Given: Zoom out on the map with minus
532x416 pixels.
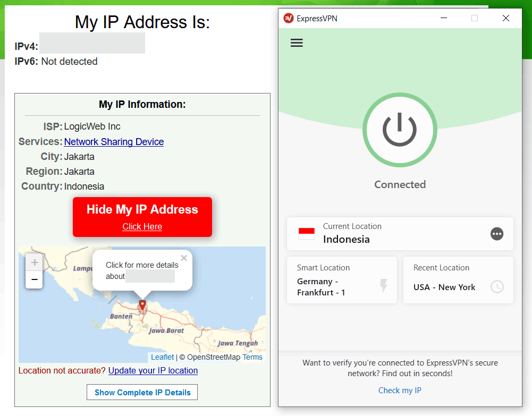Looking at the screenshot, I should [34, 279].
